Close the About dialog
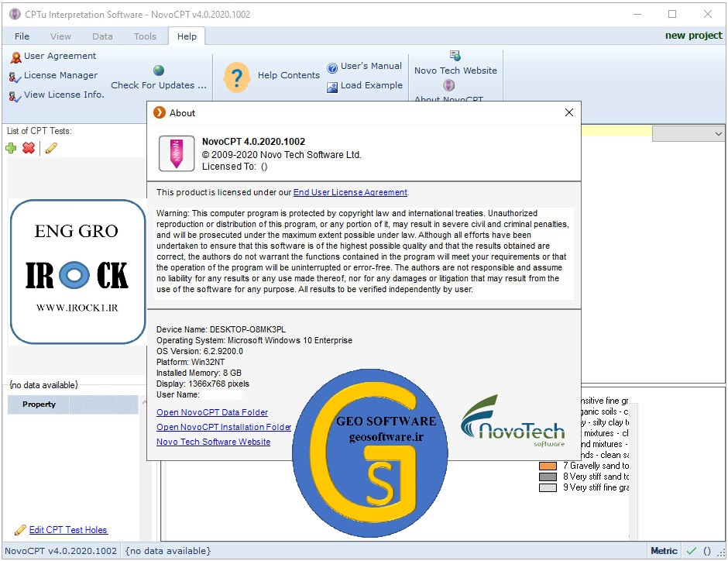 coord(569,112)
